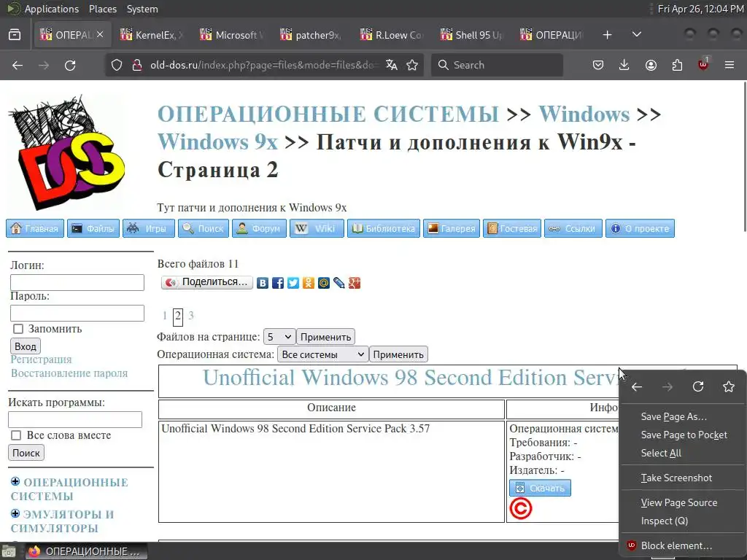Image resolution: width=747 pixels, height=560 pixels.
Task: Click translate page icon in address bar
Action: tap(392, 65)
